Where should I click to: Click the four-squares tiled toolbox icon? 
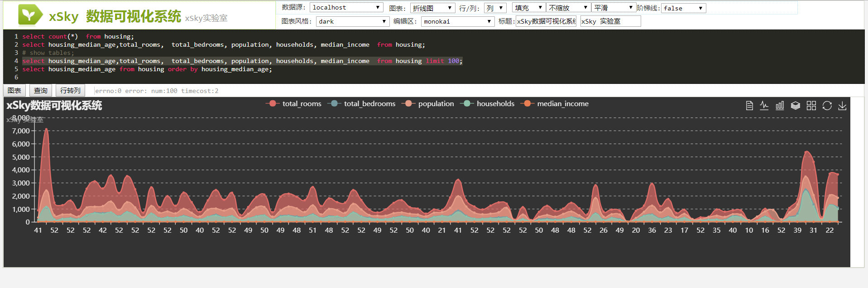[811, 106]
